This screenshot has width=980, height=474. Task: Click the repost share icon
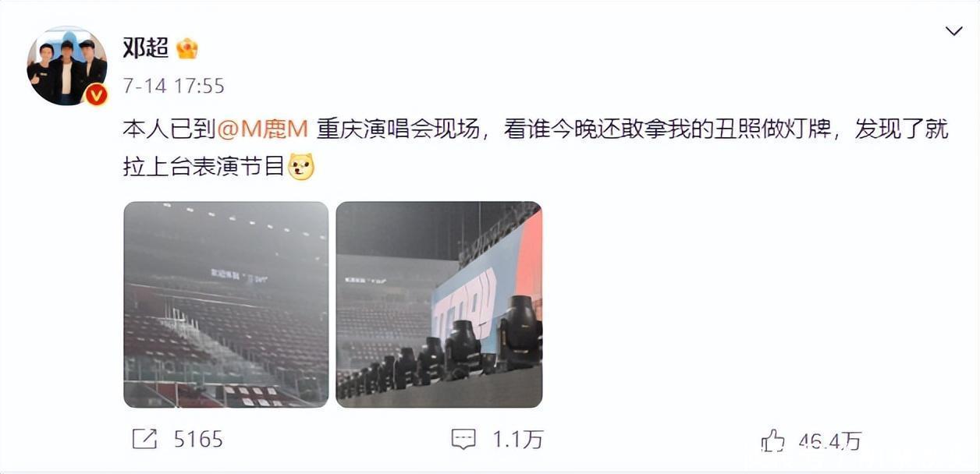[x=144, y=440]
